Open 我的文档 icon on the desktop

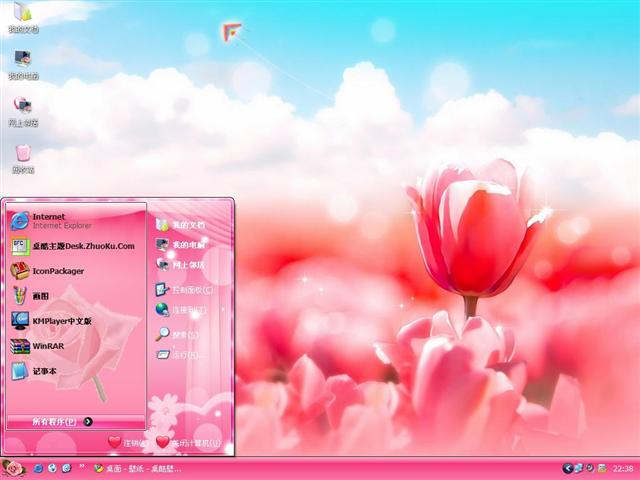23,17
